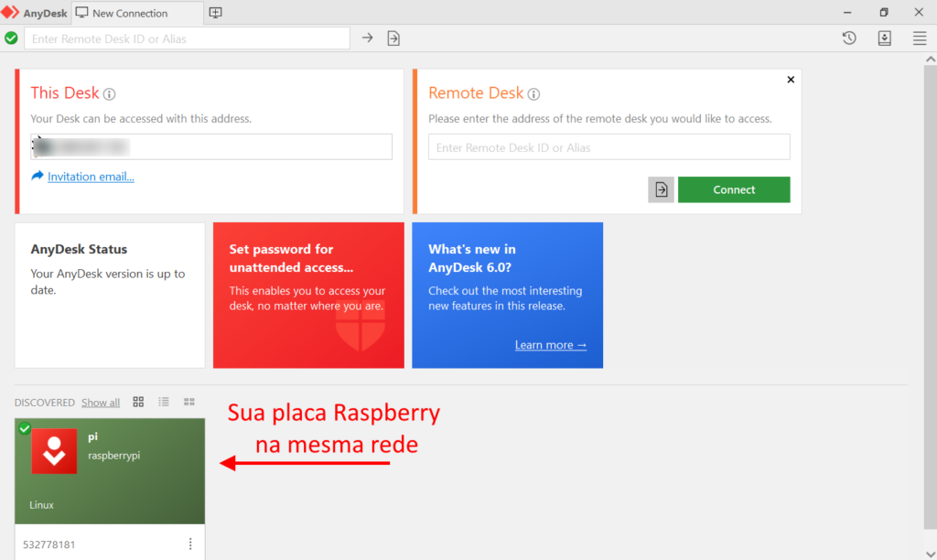The image size is (937, 560).
Task: Click the Linux label on pi tile
Action: (x=42, y=505)
